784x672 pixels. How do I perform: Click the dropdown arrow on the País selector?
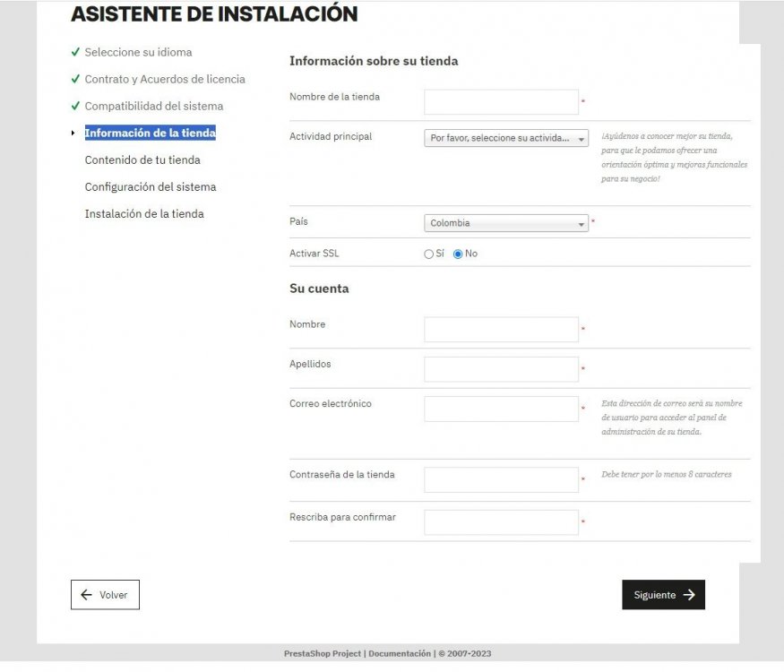coord(581,222)
